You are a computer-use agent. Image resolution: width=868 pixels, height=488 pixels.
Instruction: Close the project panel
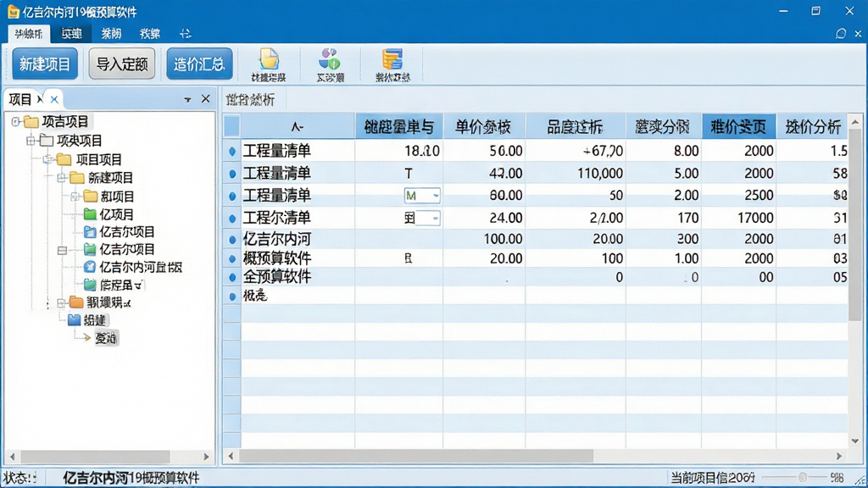pyautogui.click(x=205, y=99)
